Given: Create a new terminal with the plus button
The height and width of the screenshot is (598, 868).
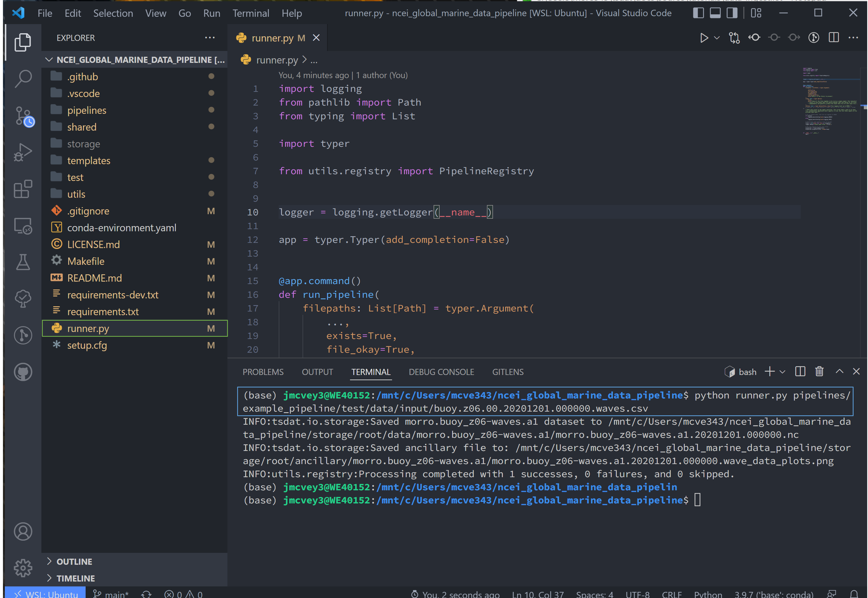Looking at the screenshot, I should pos(770,371).
